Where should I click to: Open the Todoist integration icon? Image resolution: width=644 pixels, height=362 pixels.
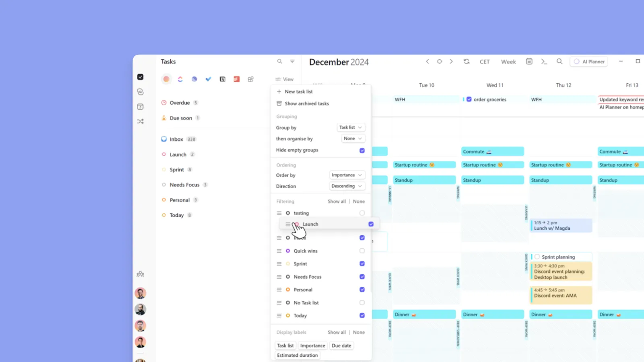(236, 79)
